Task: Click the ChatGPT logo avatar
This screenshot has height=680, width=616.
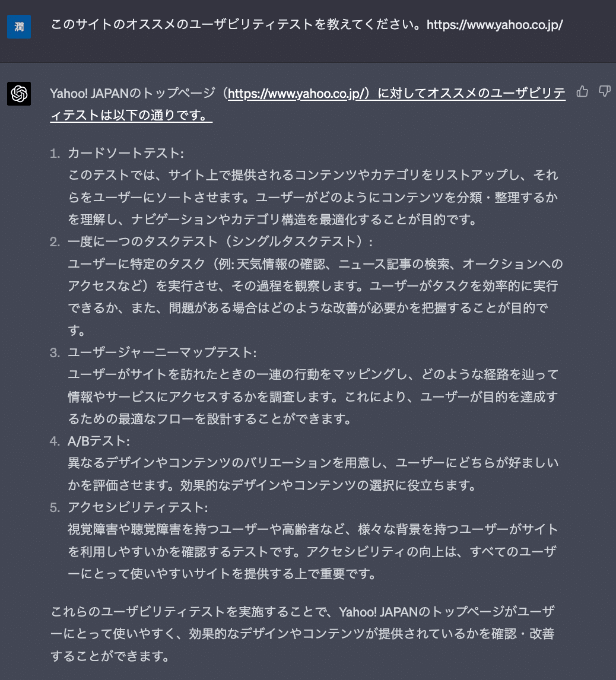Action: pos(19,94)
